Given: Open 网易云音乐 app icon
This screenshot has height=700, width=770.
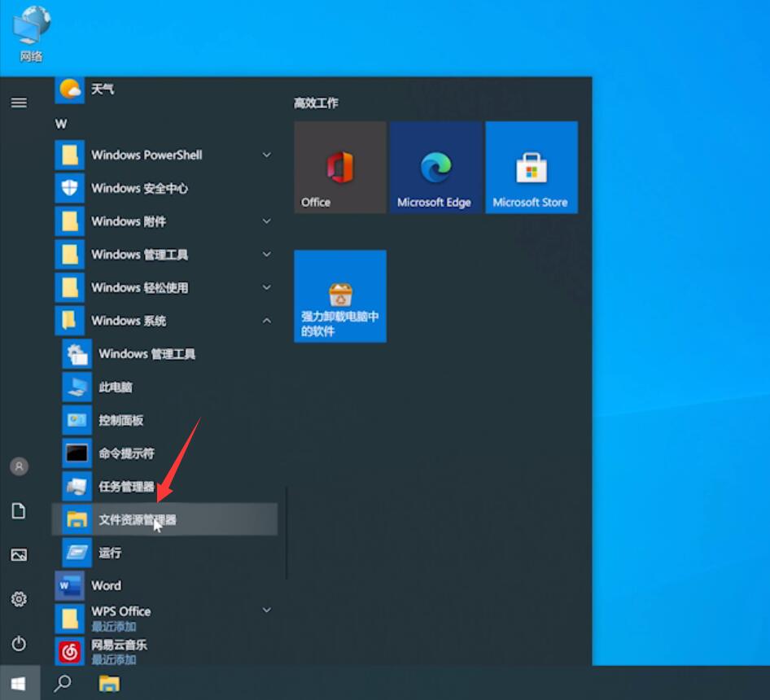Looking at the screenshot, I should (x=69, y=652).
